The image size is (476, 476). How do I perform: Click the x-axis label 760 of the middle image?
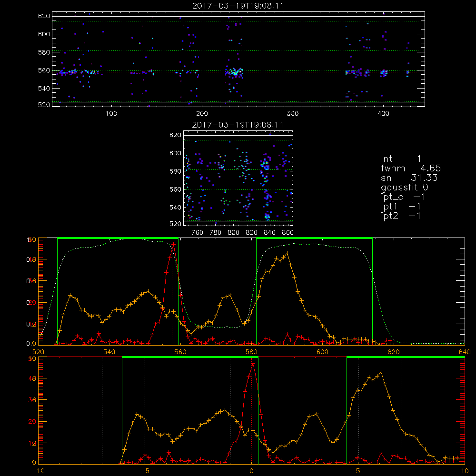(x=198, y=233)
